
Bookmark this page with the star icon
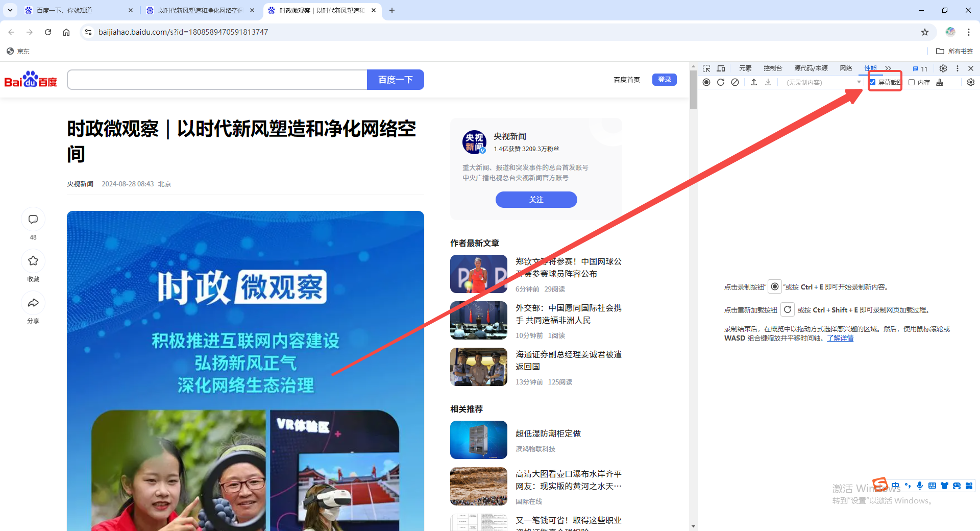pyautogui.click(x=925, y=32)
